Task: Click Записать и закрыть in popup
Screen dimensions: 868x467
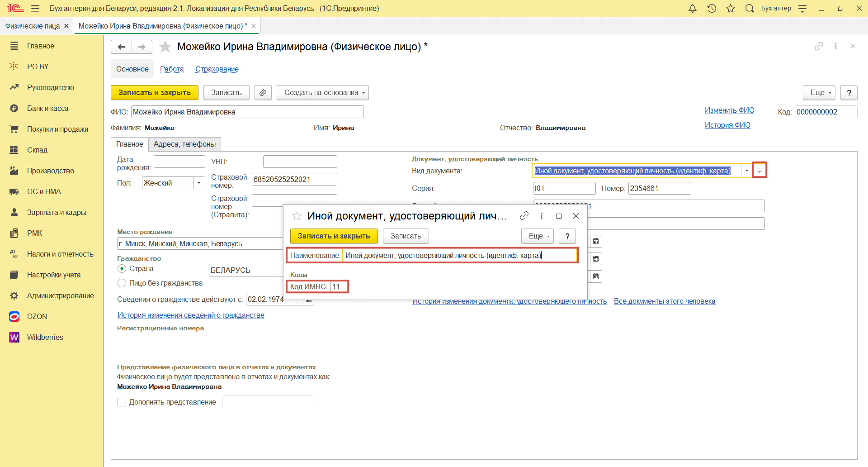Action: (334, 236)
